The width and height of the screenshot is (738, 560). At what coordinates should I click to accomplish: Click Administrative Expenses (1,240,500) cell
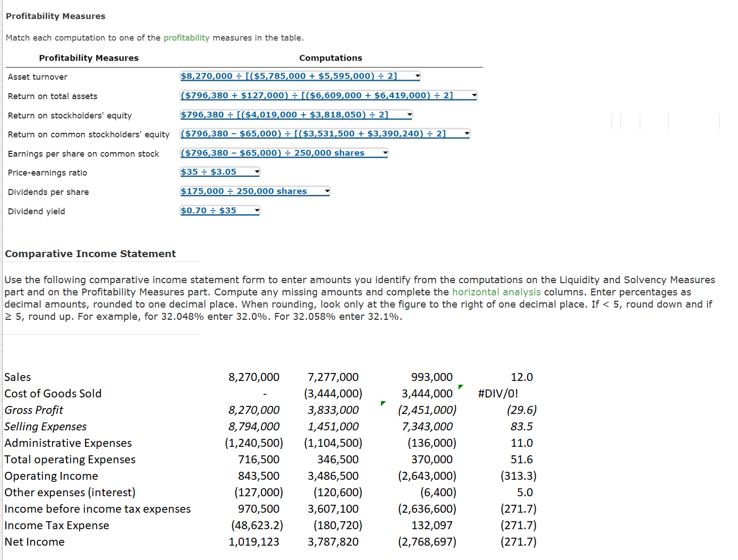(x=254, y=443)
